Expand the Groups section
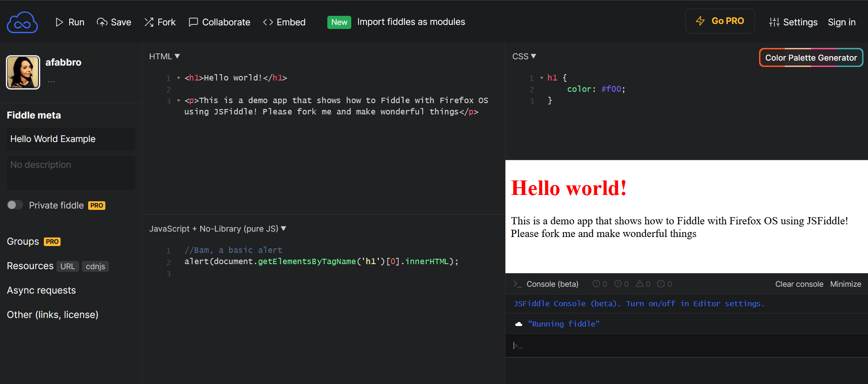The image size is (868, 384). click(23, 242)
